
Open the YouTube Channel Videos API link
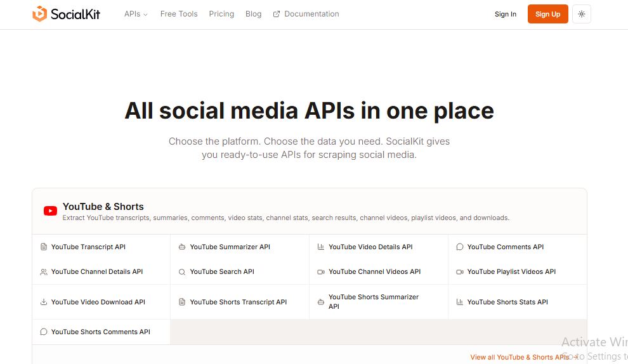click(374, 271)
